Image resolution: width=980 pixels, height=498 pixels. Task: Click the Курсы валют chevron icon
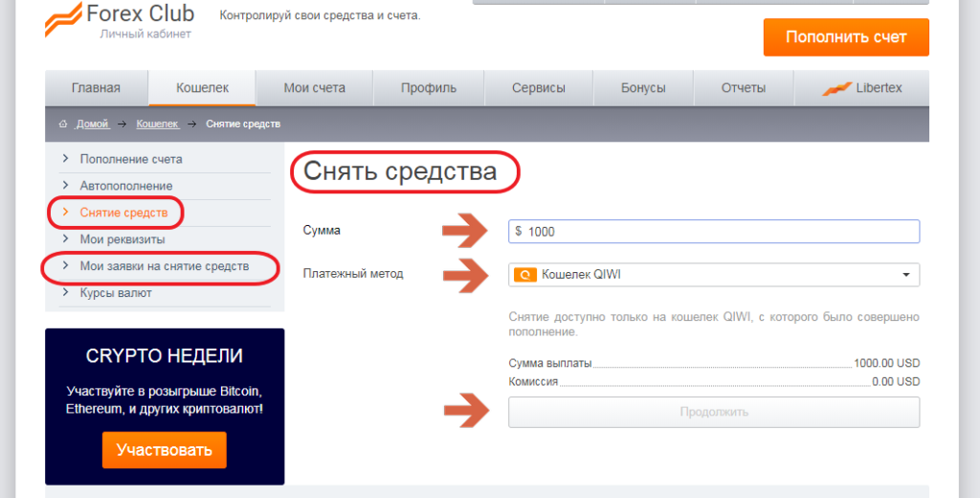pos(66,293)
